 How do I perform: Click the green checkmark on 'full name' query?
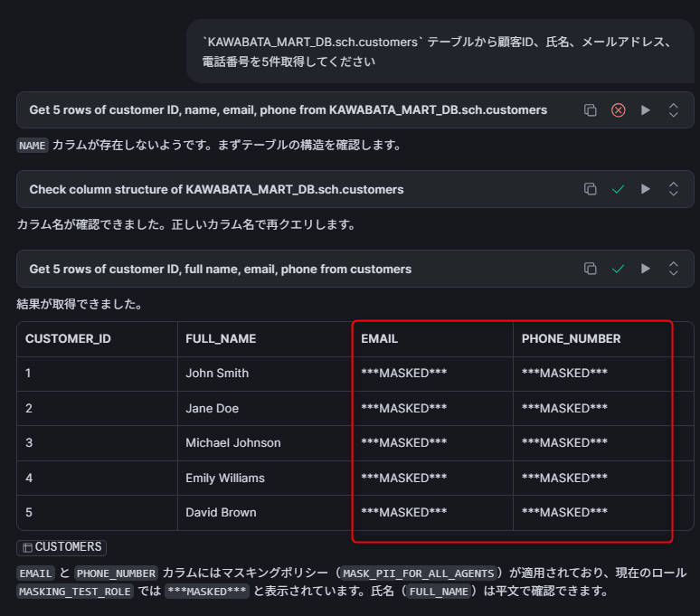click(x=618, y=269)
